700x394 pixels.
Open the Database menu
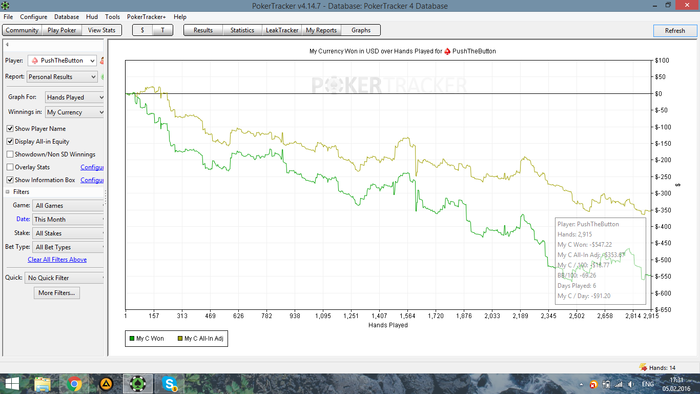pos(67,17)
